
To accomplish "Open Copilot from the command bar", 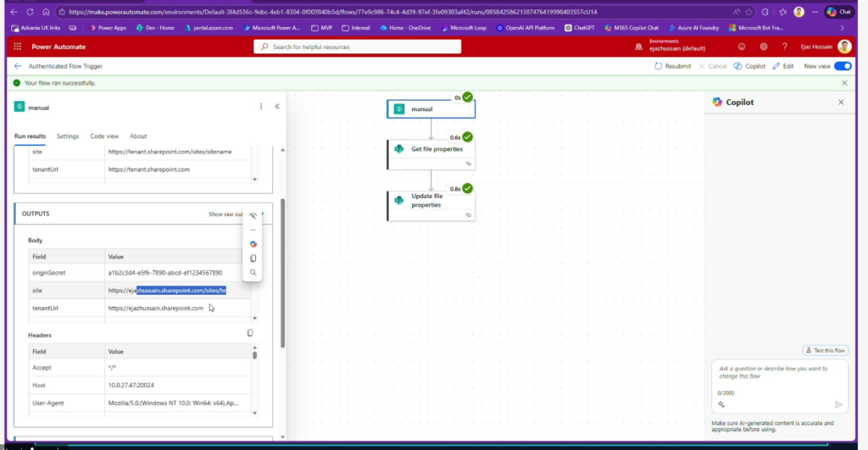I will point(749,66).
